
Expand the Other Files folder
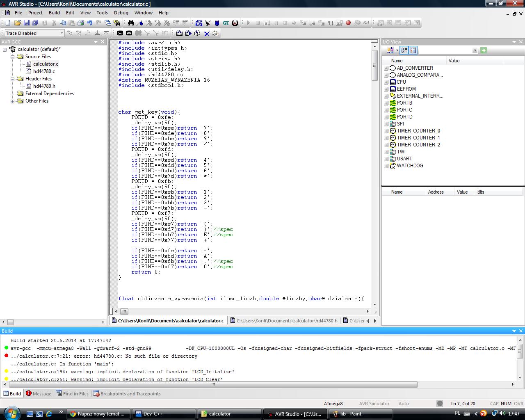coord(13,101)
